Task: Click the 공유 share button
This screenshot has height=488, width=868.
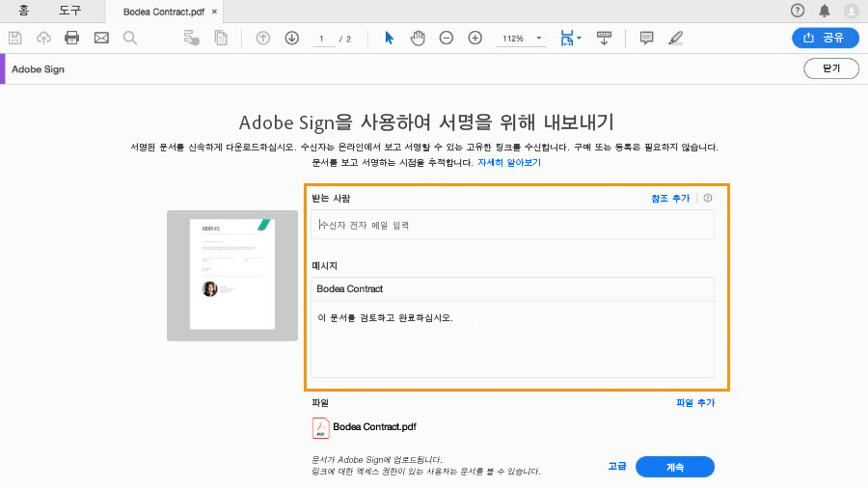Action: click(826, 38)
